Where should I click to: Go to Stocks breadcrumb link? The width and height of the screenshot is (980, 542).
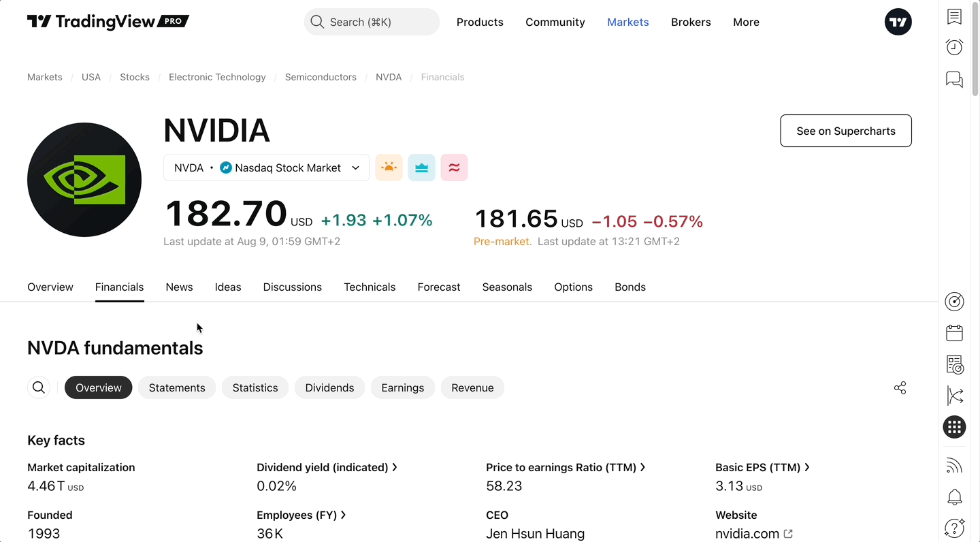[135, 77]
